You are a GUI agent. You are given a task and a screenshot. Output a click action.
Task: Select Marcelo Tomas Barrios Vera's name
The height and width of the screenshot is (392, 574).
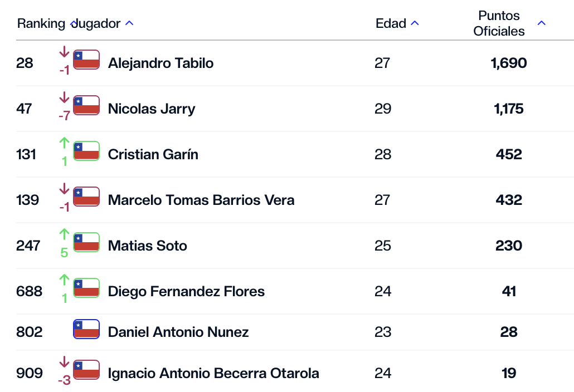(x=201, y=200)
